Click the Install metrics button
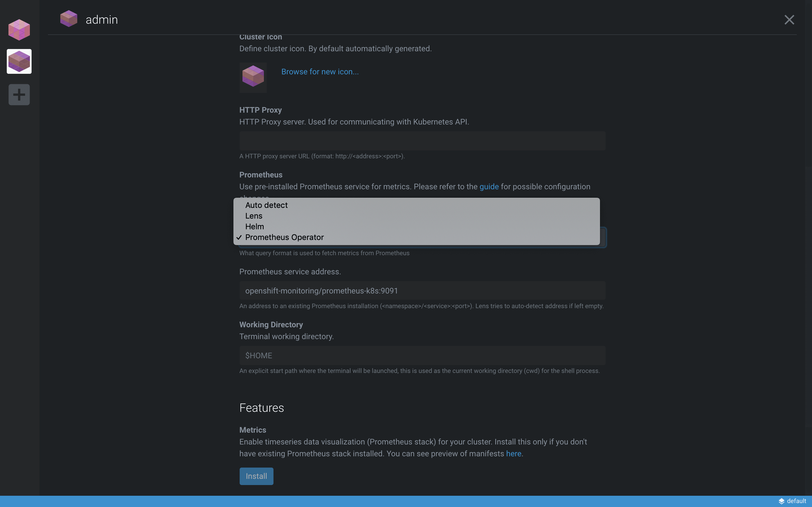The width and height of the screenshot is (812, 507). coord(257,476)
